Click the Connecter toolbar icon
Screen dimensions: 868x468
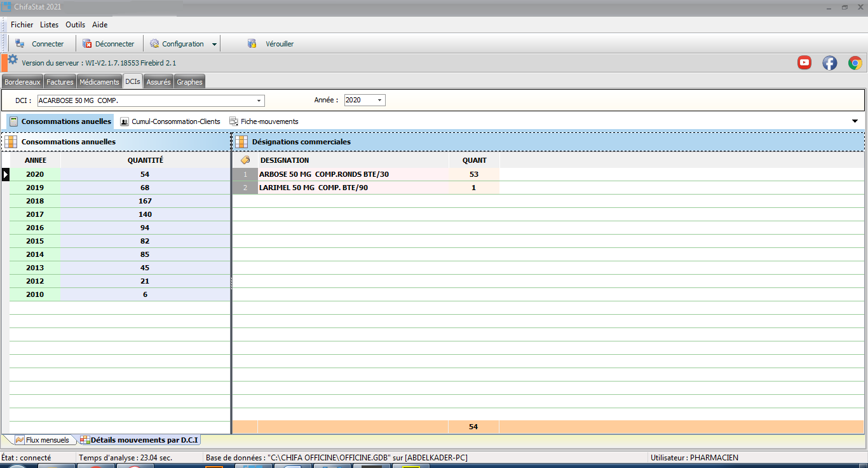point(20,44)
